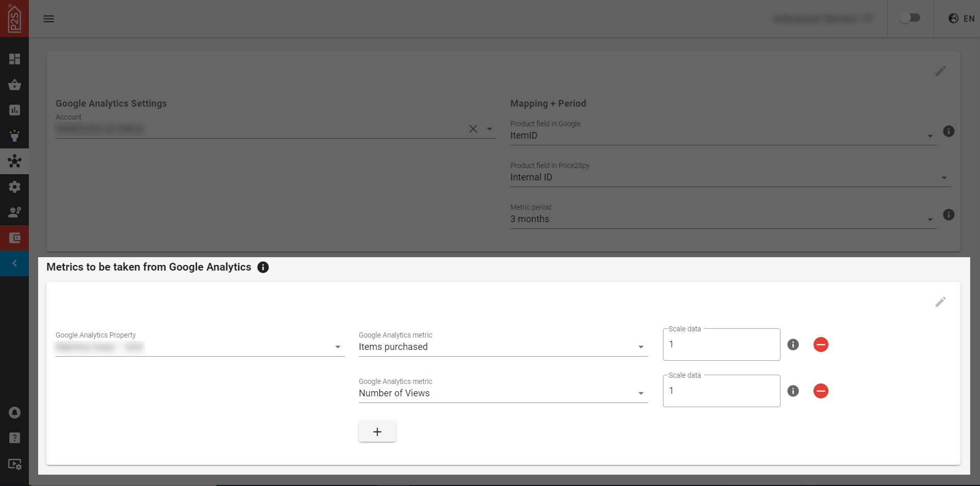The width and height of the screenshot is (980, 486).
Task: Edit Google Analytics Settings with pencil
Action: [940, 71]
